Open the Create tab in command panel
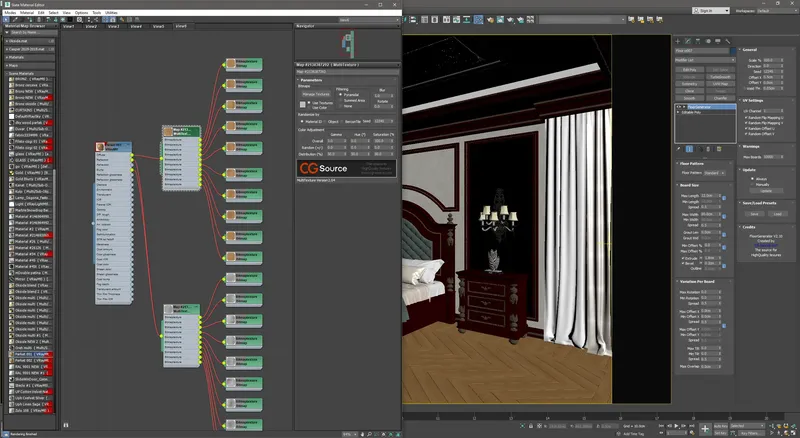Screen dimensions: 800x438 pyautogui.click(x=678, y=41)
